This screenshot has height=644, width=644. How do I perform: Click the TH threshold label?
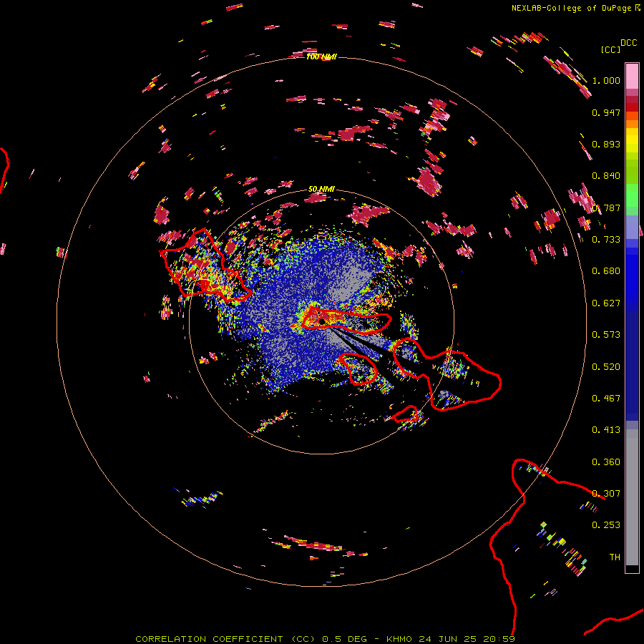[615, 557]
